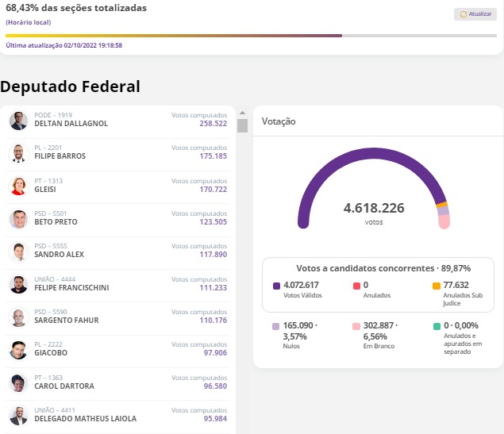The height and width of the screenshot is (434, 504).
Task: Click the red Anulados legend swatch
Action: click(356, 286)
